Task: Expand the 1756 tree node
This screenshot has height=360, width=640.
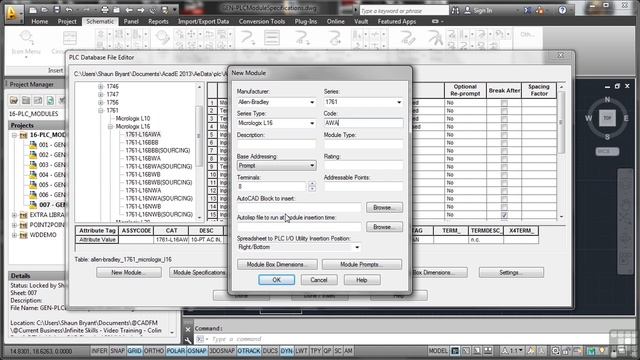Action: (100, 102)
